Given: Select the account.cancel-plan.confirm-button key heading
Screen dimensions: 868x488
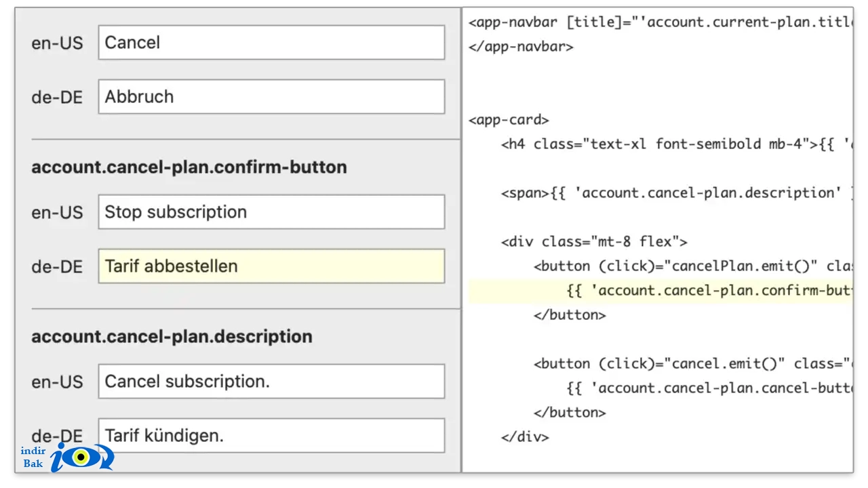Looking at the screenshot, I should pyautogui.click(x=189, y=167).
